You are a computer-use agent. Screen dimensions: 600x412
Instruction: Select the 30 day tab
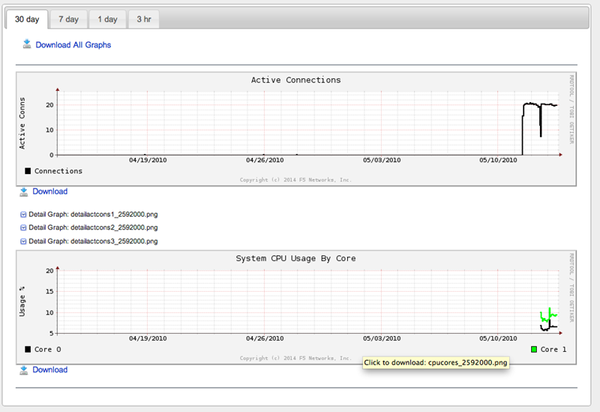(x=27, y=20)
